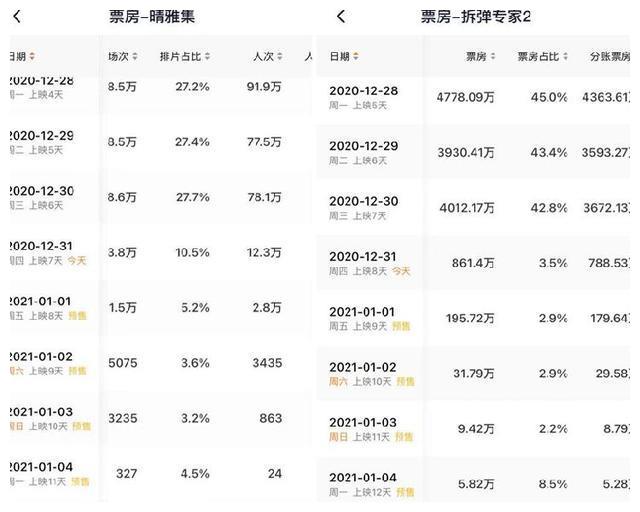Select 2020-12-28 row in 晴雅集 table
Viewport: 640px width, 512px height.
(157, 89)
